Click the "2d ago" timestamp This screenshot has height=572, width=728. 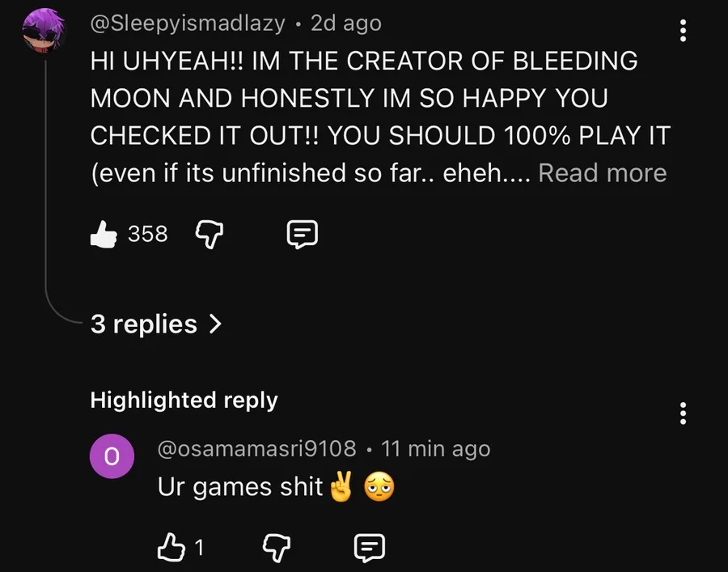(347, 23)
